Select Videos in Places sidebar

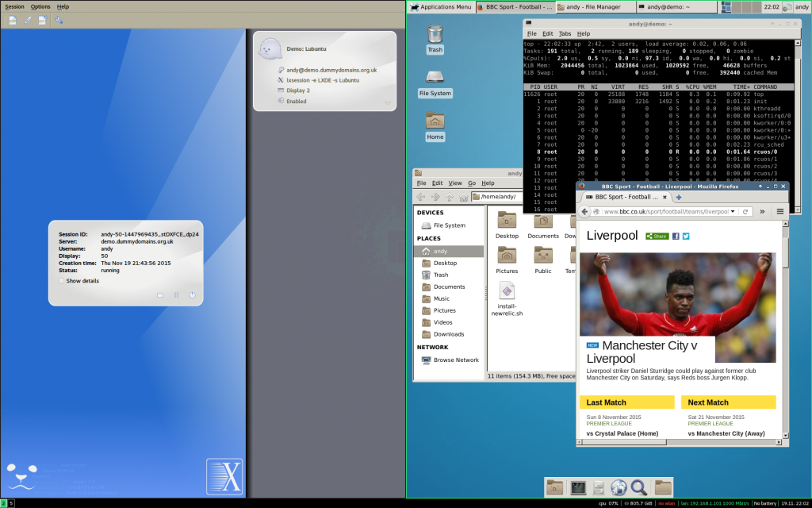449,322
